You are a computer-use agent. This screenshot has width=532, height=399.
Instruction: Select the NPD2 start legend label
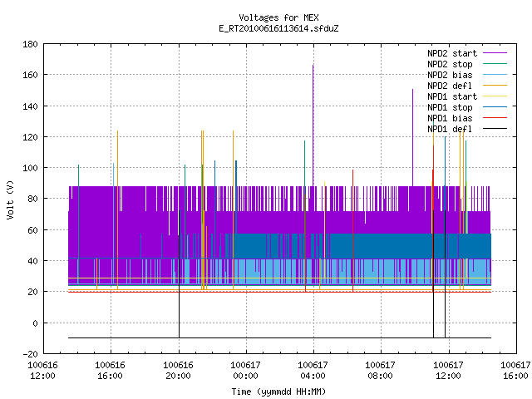pyautogui.click(x=452, y=53)
